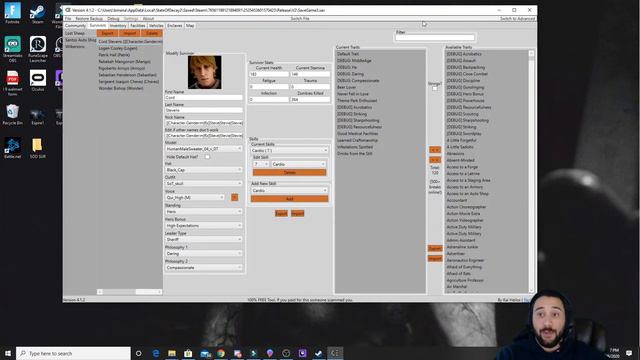The image size is (640, 360).
Task: Open the Philosophy 2 dropdown
Action: click(203, 268)
